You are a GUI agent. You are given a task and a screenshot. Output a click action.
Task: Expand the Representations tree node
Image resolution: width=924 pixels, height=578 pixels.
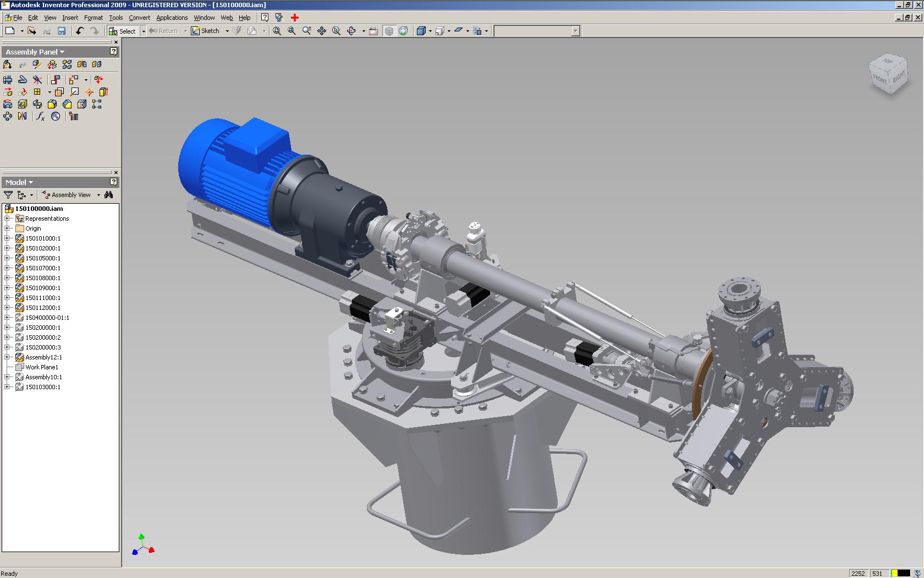coord(7,219)
